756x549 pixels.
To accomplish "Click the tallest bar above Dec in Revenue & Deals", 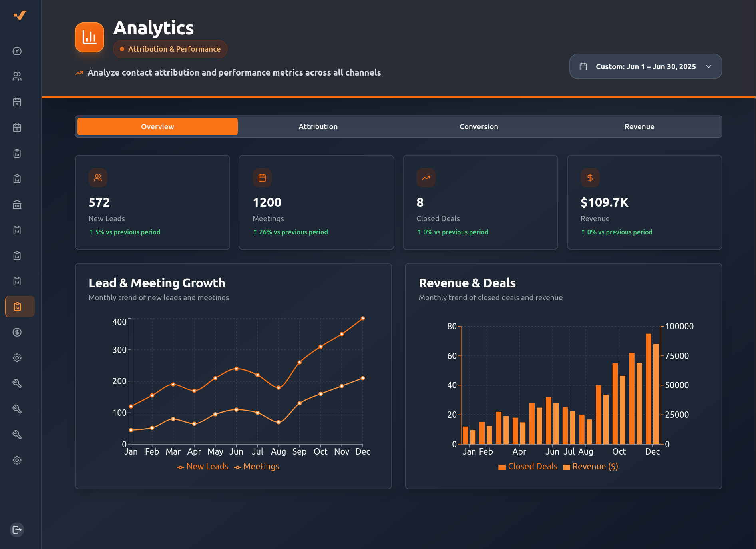I will click(x=649, y=389).
